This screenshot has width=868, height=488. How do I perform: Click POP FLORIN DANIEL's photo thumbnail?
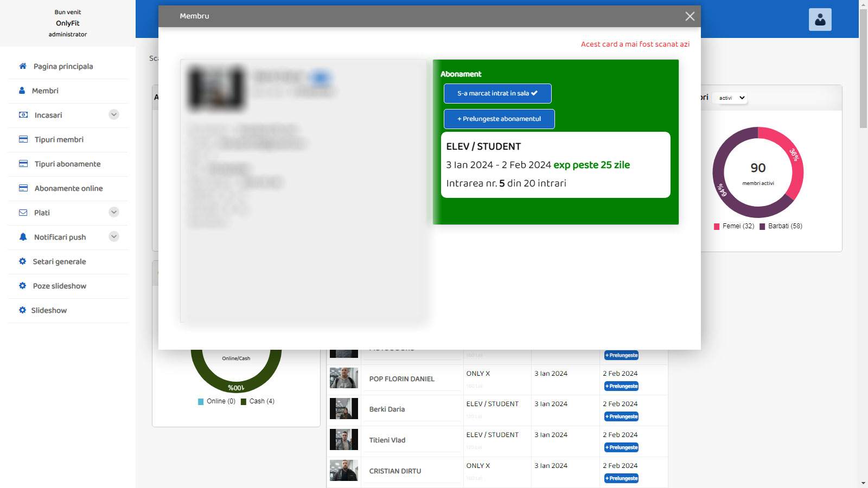(x=344, y=378)
